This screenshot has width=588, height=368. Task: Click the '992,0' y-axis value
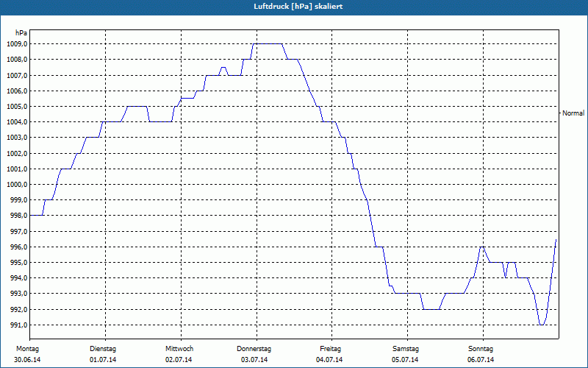tap(18, 310)
